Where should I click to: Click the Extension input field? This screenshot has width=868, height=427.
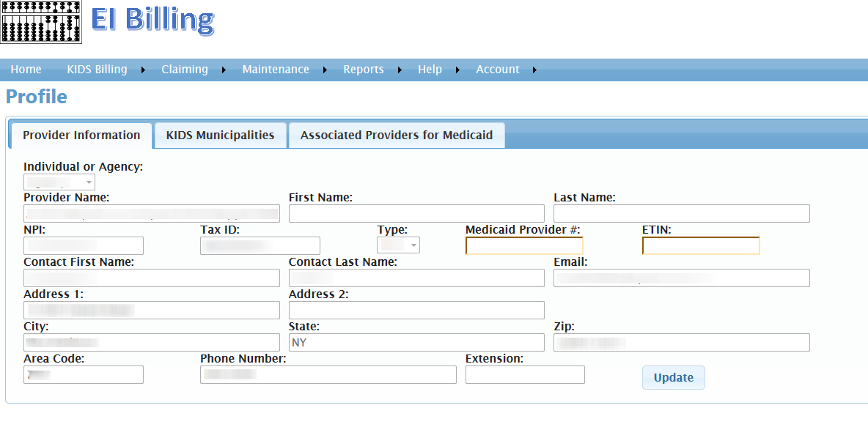(525, 375)
